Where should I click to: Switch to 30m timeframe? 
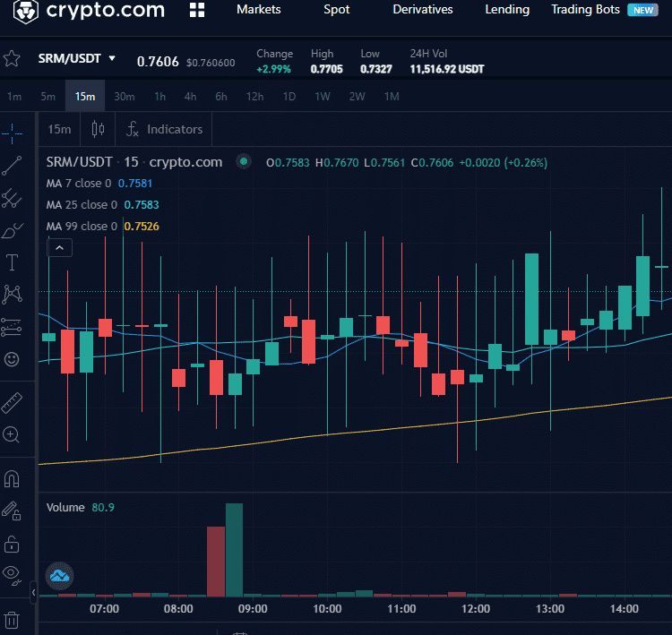(125, 97)
